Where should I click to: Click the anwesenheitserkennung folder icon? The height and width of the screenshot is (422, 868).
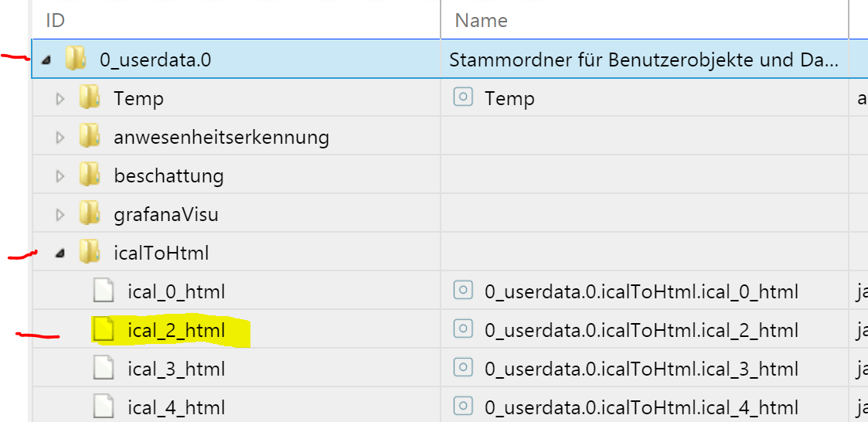(x=90, y=137)
